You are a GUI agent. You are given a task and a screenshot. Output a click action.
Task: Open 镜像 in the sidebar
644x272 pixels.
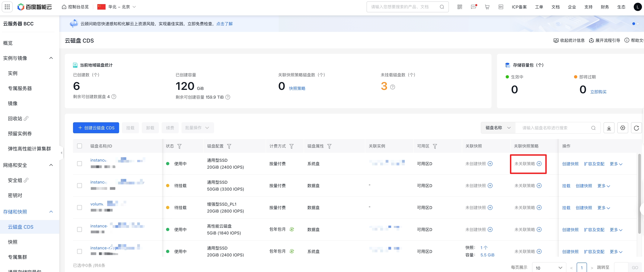(13, 103)
